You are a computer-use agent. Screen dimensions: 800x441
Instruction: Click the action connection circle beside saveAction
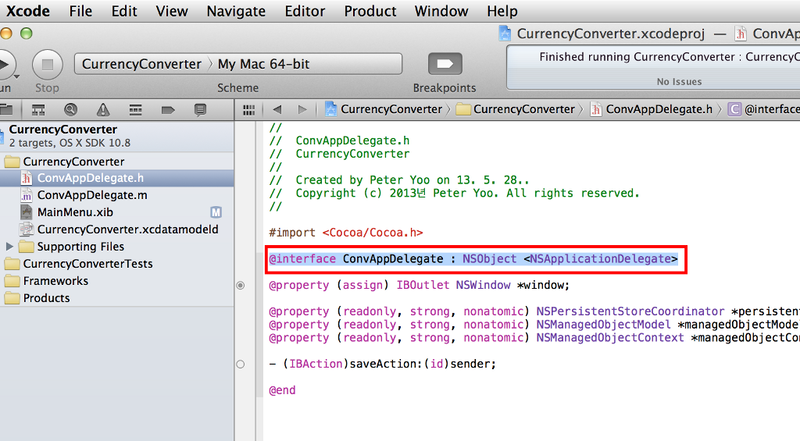(x=240, y=364)
